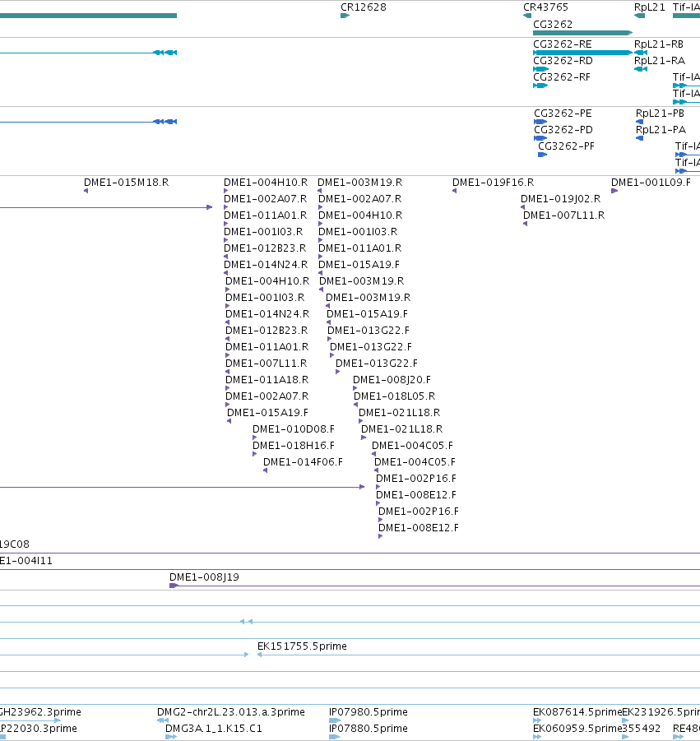This screenshot has height=741, width=700.
Task: Click the CG3262-RF transcript label
Action: pos(562,77)
